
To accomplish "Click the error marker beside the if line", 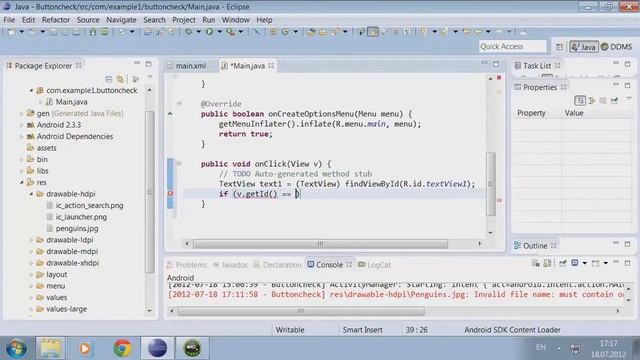I will pyautogui.click(x=170, y=194).
